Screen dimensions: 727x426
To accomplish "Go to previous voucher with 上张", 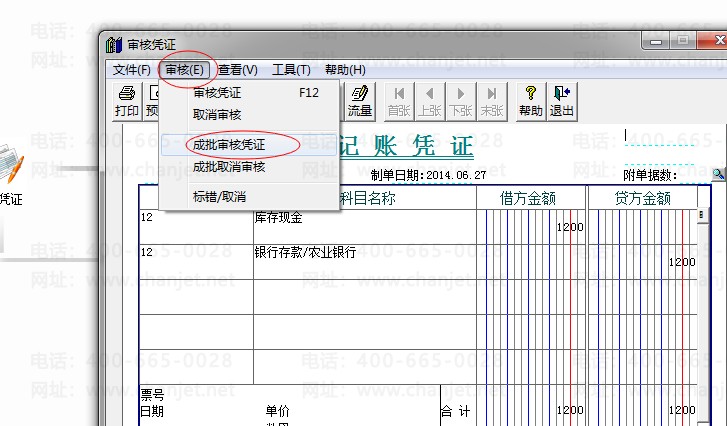I will pyautogui.click(x=430, y=102).
